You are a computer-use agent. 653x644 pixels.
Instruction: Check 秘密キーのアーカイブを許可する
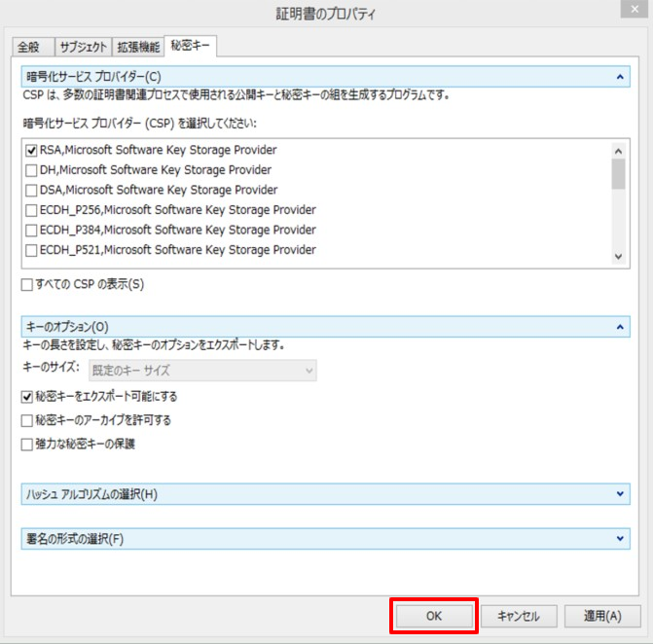(27, 421)
